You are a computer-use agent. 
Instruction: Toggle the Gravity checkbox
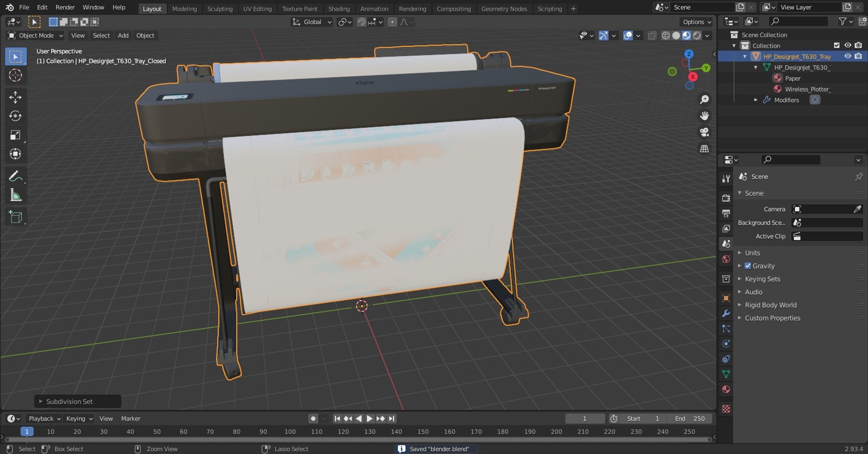[x=748, y=266]
